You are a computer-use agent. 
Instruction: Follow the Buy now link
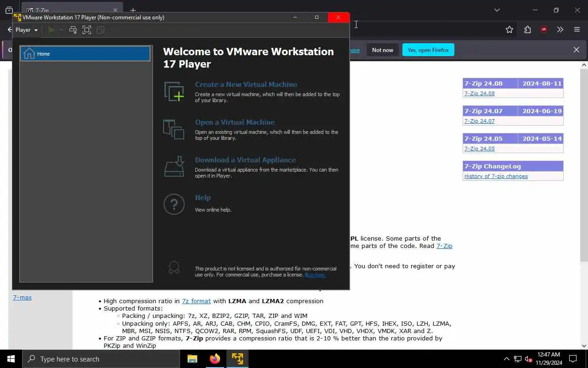[x=315, y=275]
